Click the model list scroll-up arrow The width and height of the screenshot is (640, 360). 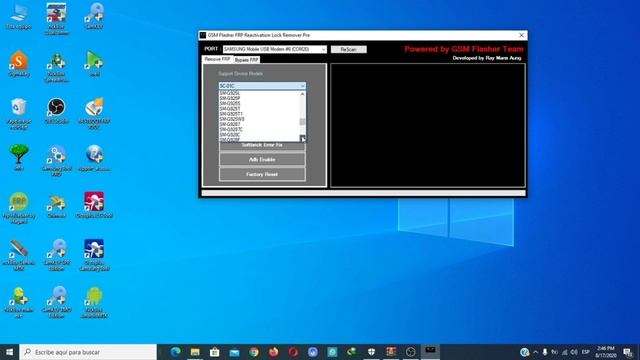(302, 94)
